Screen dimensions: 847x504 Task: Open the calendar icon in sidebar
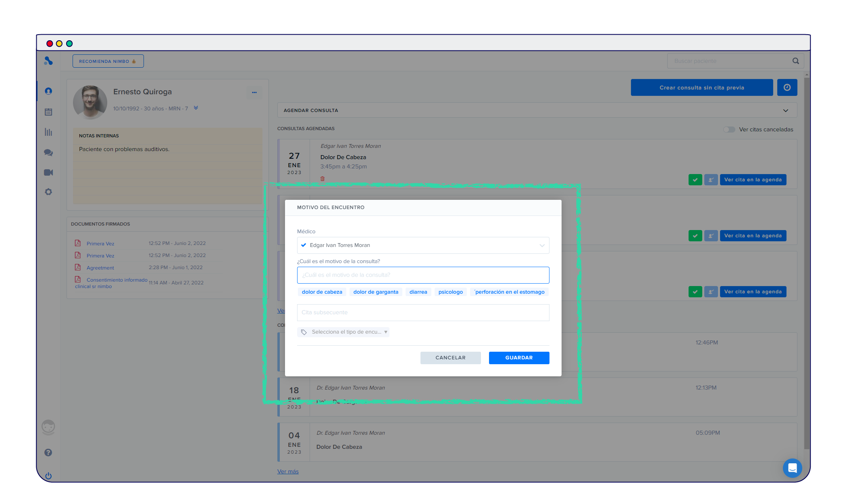click(48, 112)
